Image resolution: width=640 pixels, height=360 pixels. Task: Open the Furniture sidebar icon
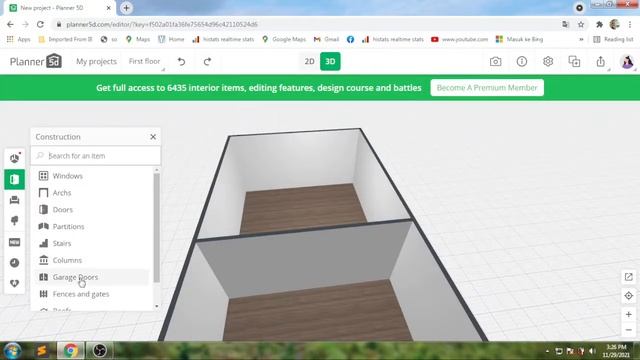pos(15,200)
